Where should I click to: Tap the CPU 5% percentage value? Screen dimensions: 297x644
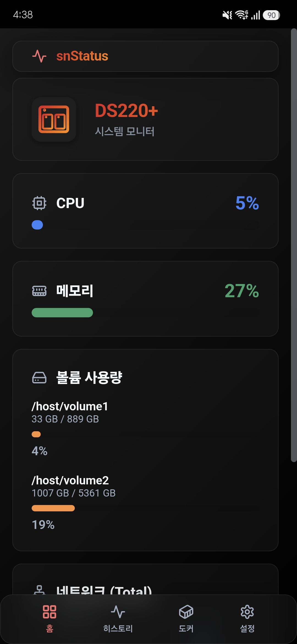(x=247, y=203)
